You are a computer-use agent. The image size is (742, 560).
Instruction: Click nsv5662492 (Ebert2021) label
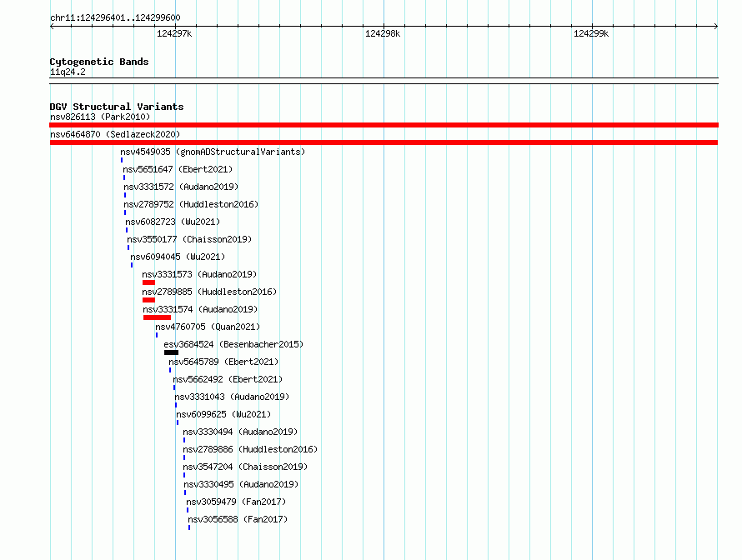(x=228, y=379)
